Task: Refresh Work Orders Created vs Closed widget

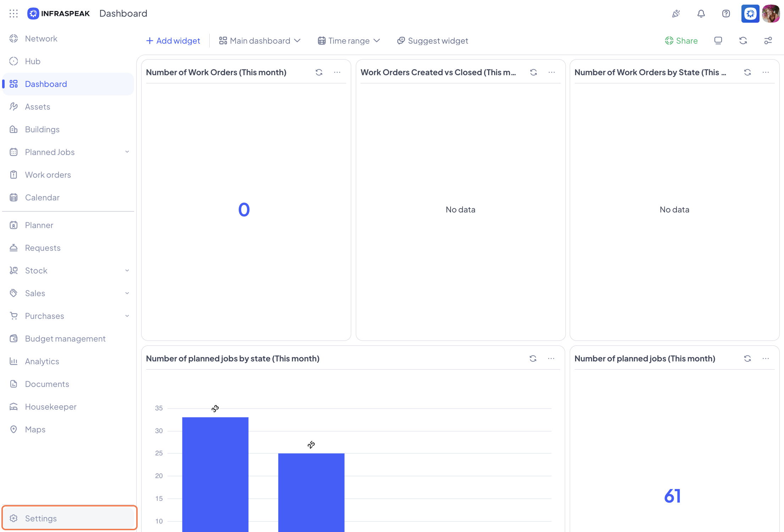Action: 534,72
